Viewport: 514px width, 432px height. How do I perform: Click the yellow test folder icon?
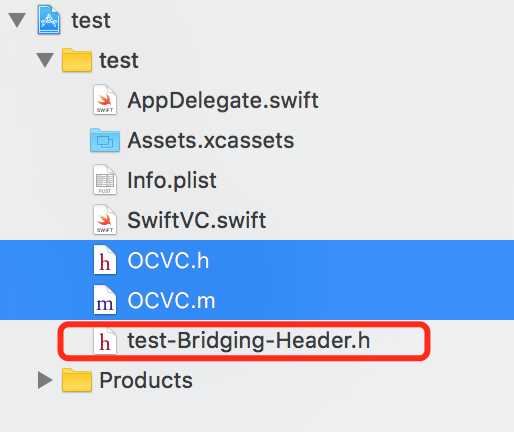[x=77, y=60]
